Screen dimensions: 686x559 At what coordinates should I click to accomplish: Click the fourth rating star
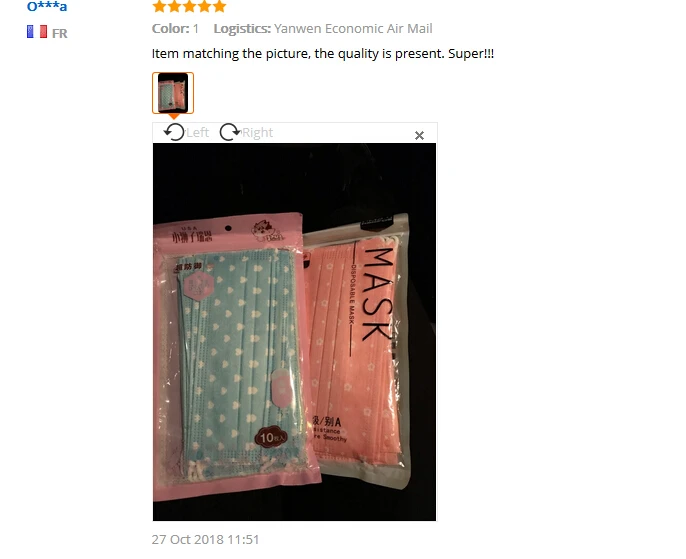(204, 6)
